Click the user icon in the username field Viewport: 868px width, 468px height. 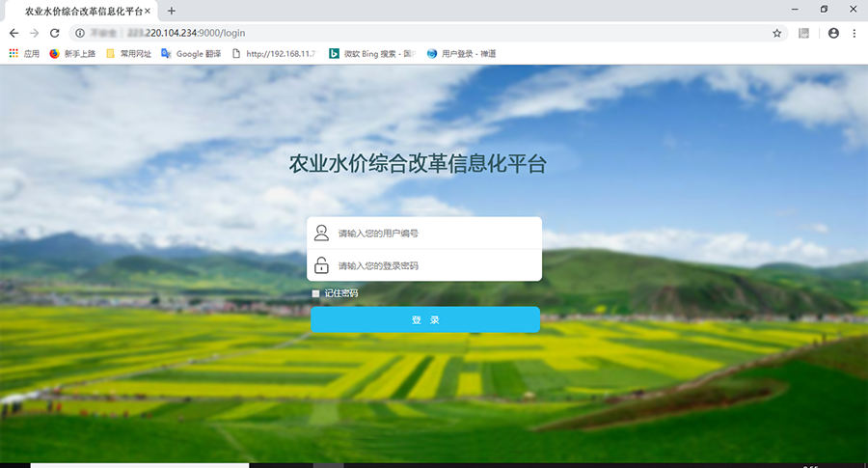(x=321, y=233)
